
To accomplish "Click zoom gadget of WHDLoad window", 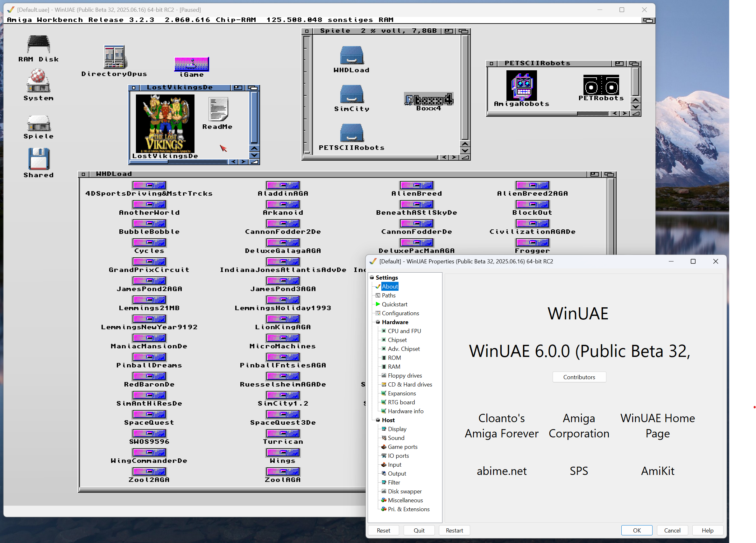I will pyautogui.click(x=594, y=174).
